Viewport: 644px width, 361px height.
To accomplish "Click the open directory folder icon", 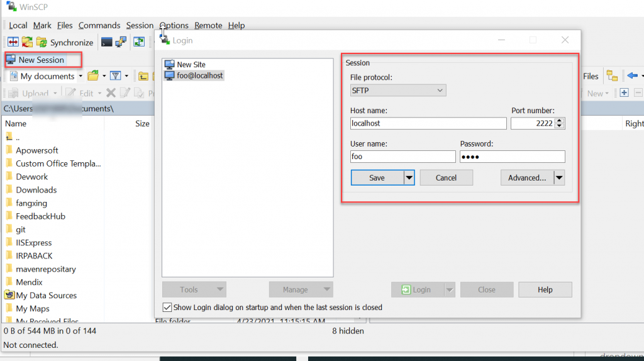I will (x=93, y=75).
